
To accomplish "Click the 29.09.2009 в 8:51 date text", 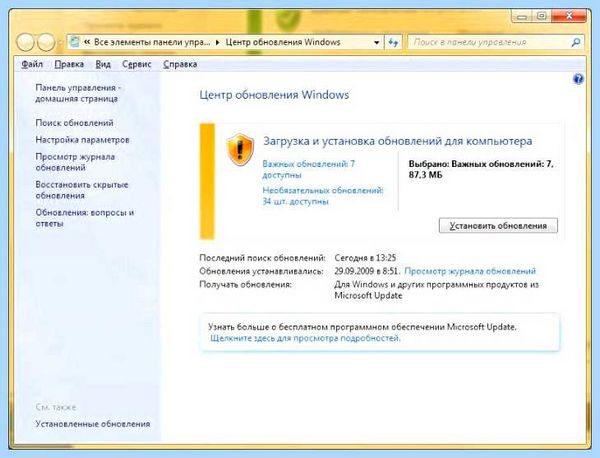I will coord(367,271).
